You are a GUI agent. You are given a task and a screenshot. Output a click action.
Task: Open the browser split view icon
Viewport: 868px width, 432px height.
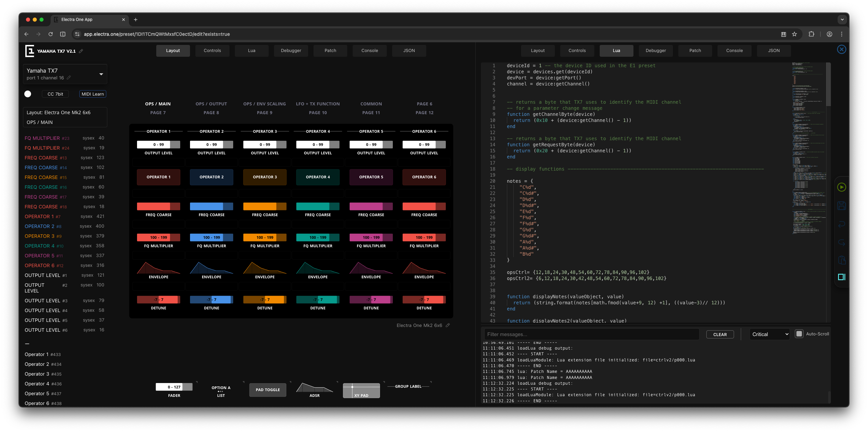63,34
